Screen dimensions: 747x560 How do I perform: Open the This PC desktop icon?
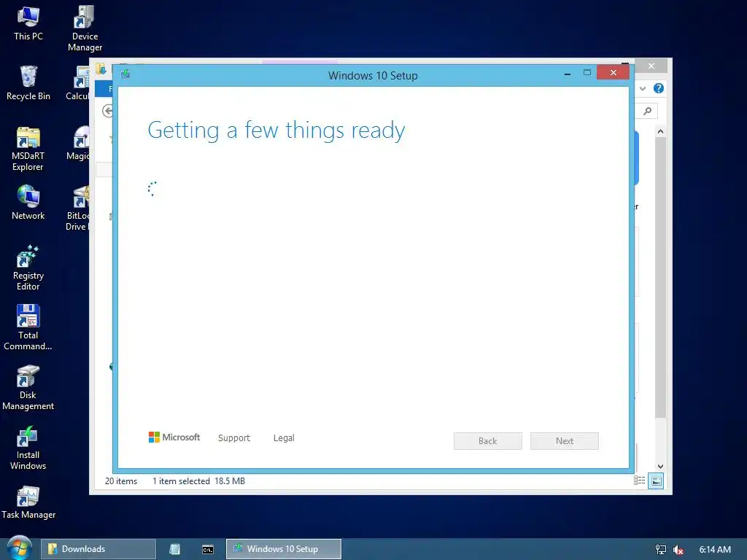pyautogui.click(x=28, y=23)
